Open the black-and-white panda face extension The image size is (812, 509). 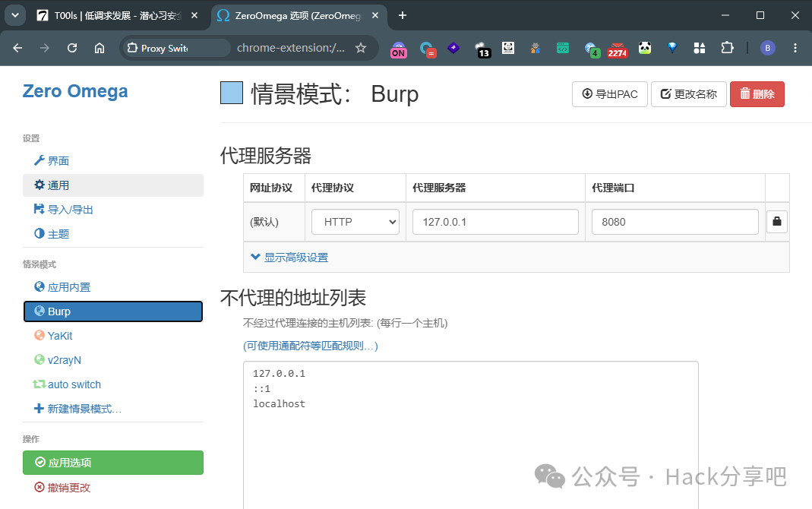coord(508,48)
